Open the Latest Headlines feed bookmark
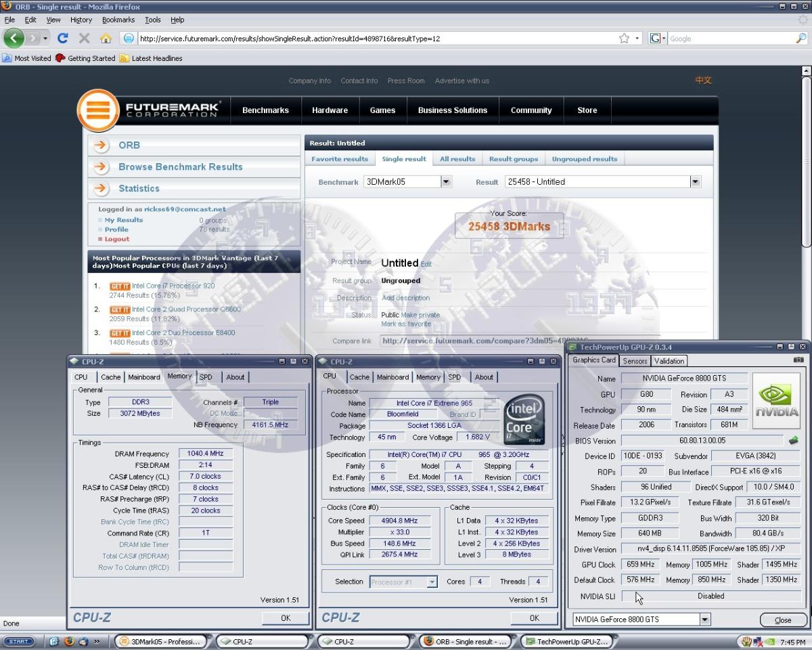Image resolution: width=812 pixels, height=650 pixels. (151, 58)
